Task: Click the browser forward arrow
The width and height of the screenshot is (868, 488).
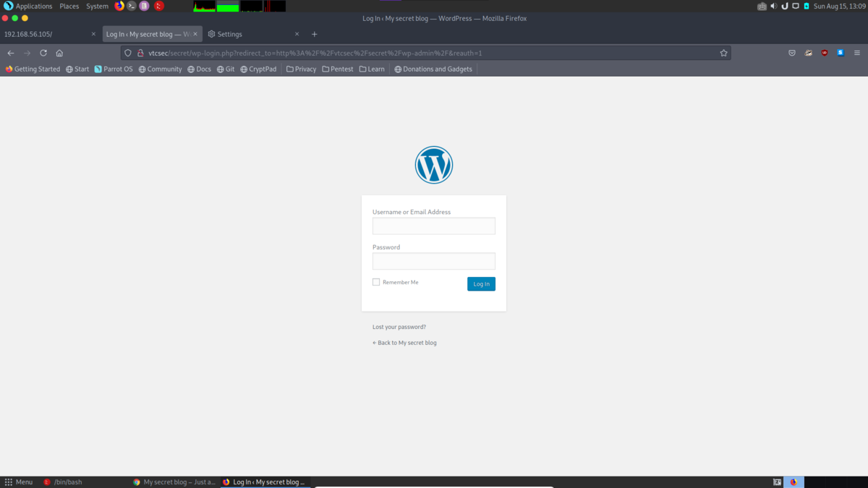Action: [27, 53]
